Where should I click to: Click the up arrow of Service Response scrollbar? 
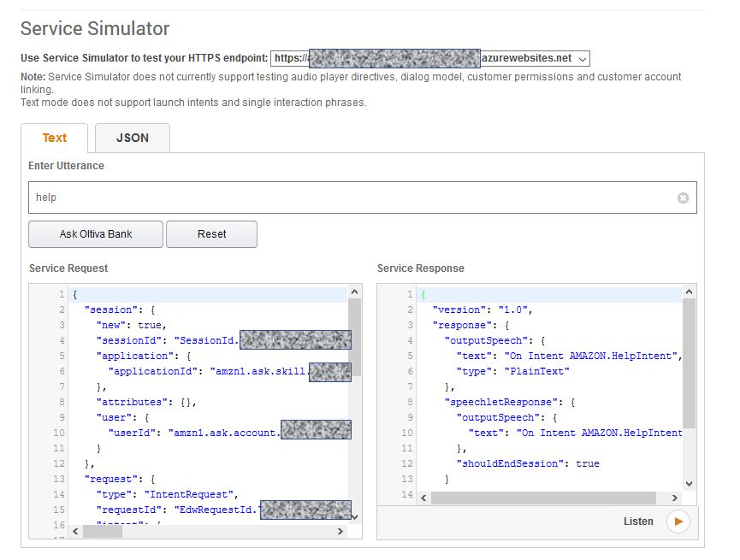689,293
